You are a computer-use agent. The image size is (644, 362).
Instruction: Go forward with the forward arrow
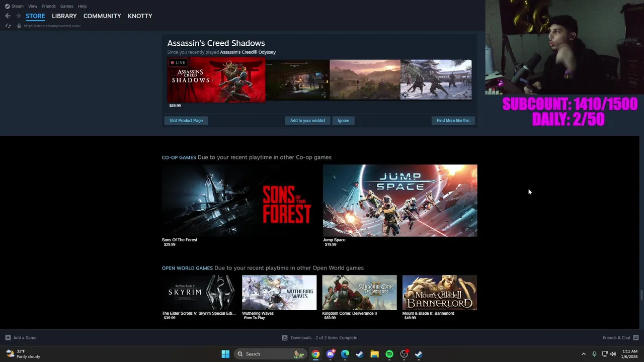click(x=18, y=16)
